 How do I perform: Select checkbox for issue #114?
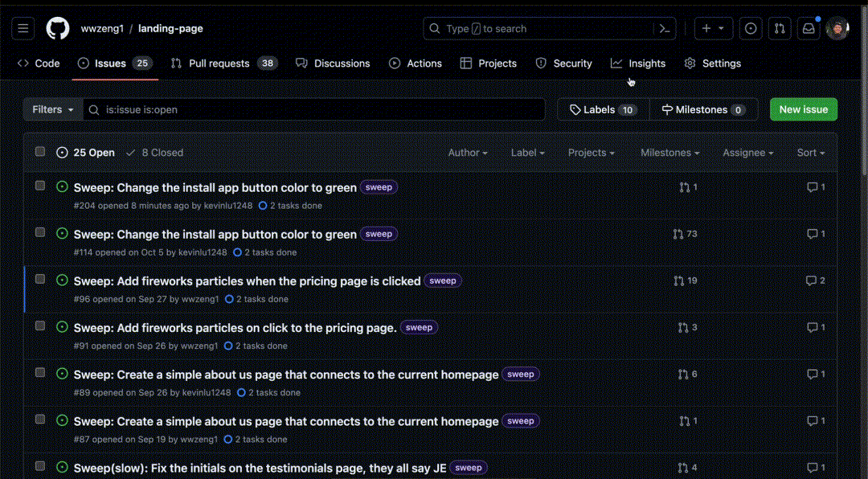click(40, 232)
